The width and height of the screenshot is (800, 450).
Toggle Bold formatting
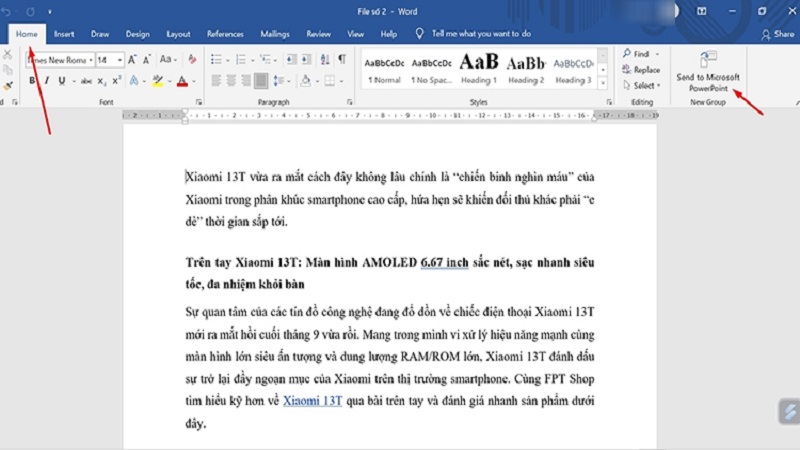pyautogui.click(x=32, y=81)
